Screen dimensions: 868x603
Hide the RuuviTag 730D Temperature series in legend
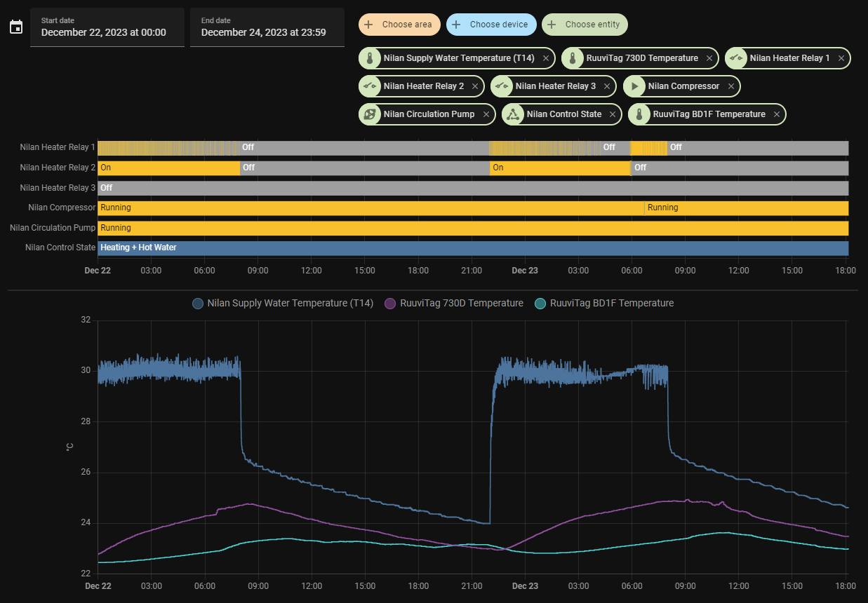(454, 304)
